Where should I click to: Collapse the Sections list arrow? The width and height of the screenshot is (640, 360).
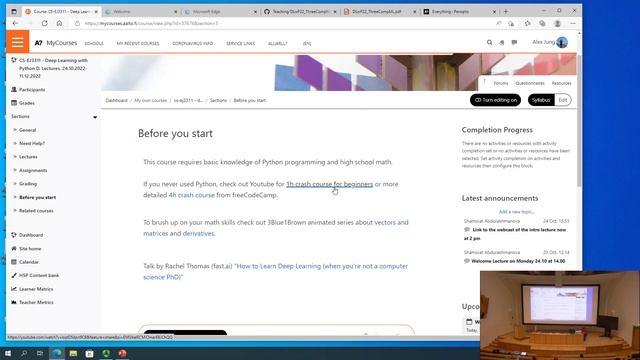tap(95, 117)
